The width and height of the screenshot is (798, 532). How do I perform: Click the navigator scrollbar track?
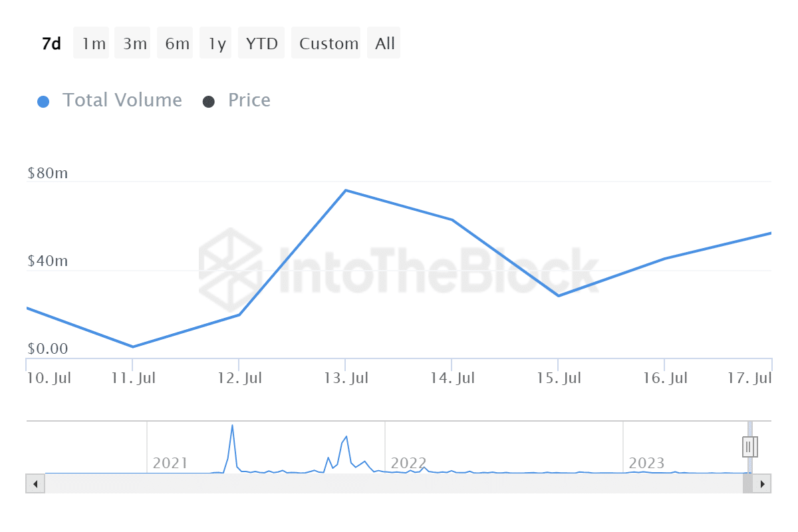pyautogui.click(x=394, y=483)
